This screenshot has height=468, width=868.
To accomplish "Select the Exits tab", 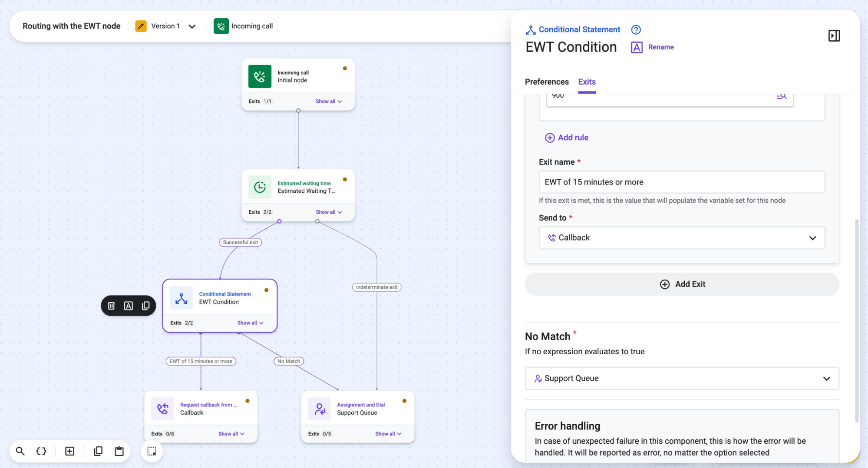I will (587, 82).
